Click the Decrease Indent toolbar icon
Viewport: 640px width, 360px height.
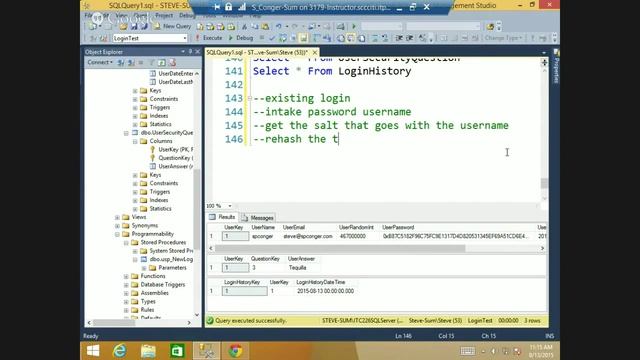tap(399, 38)
